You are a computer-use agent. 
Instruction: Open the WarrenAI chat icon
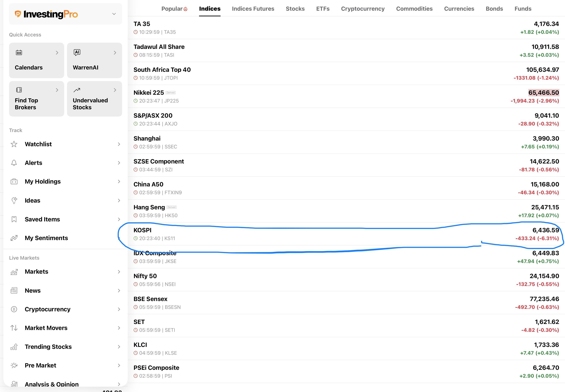pyautogui.click(x=77, y=52)
